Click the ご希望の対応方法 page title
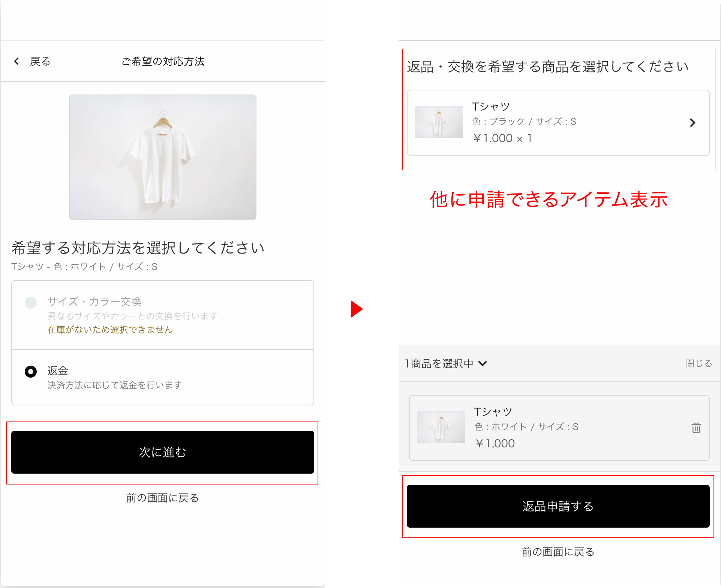This screenshot has width=721, height=588. click(x=163, y=61)
